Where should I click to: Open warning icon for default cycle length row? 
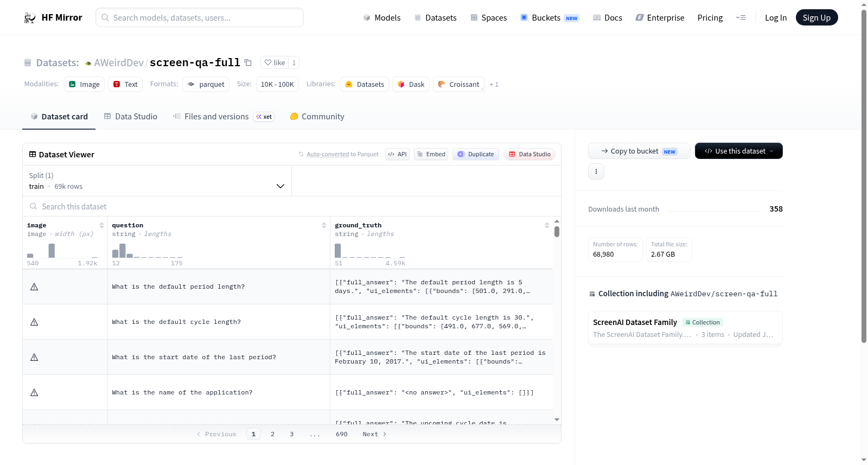coord(34,322)
